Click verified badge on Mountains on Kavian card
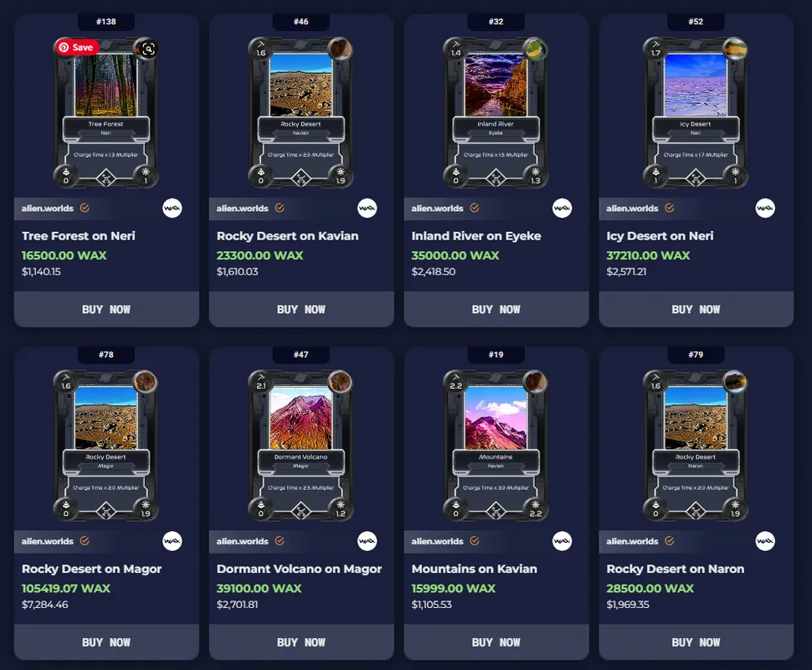This screenshot has height=670, width=812. 475,541
